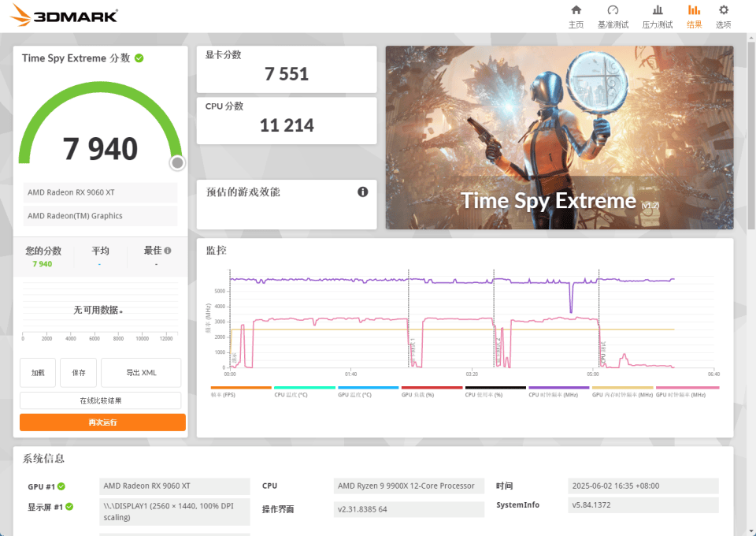
Task: Click the 监控 monitoring heading
Action: (216, 250)
